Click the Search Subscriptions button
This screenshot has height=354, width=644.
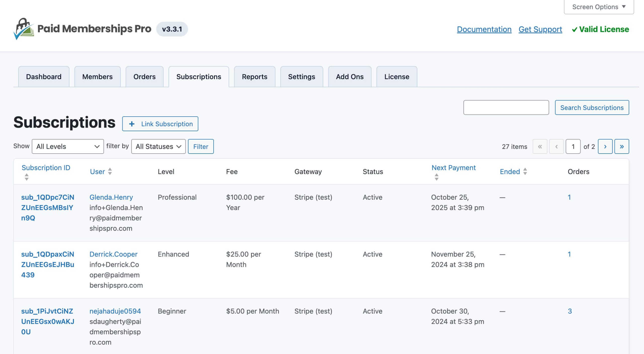[592, 108]
